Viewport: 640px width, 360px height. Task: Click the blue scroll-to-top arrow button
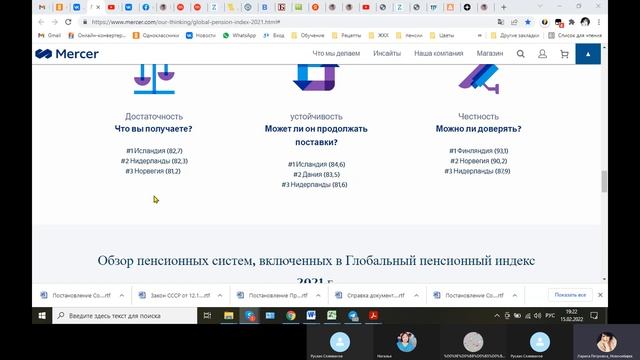tap(588, 54)
